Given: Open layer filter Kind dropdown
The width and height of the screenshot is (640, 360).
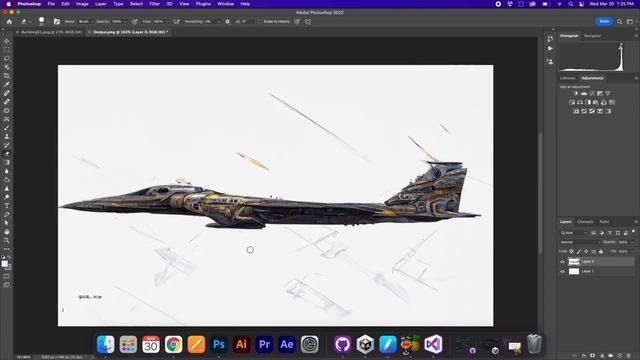Looking at the screenshot, I should (x=574, y=233).
